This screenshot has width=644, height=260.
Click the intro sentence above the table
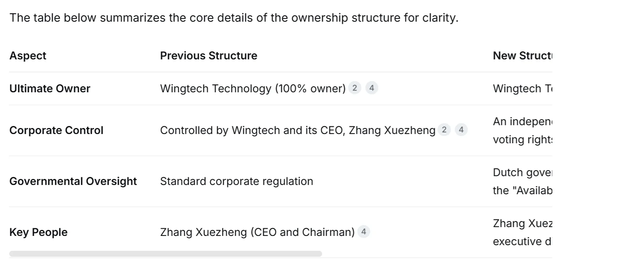[234, 18]
